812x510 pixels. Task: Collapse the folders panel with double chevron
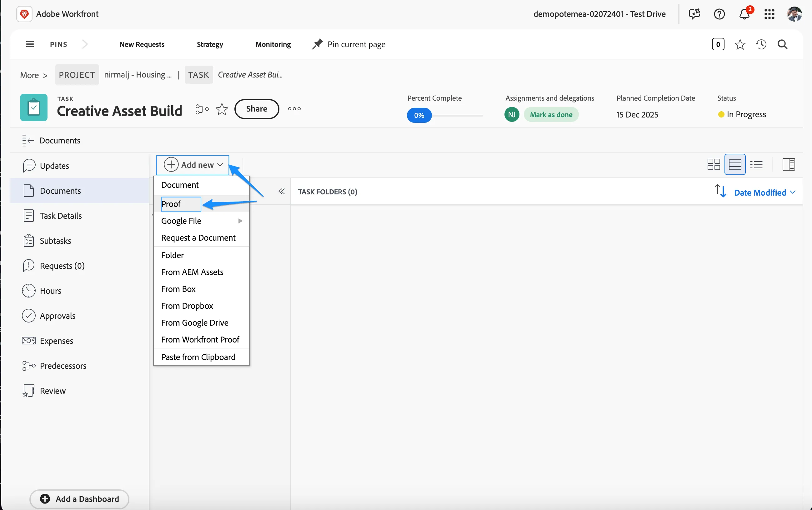pyautogui.click(x=282, y=192)
